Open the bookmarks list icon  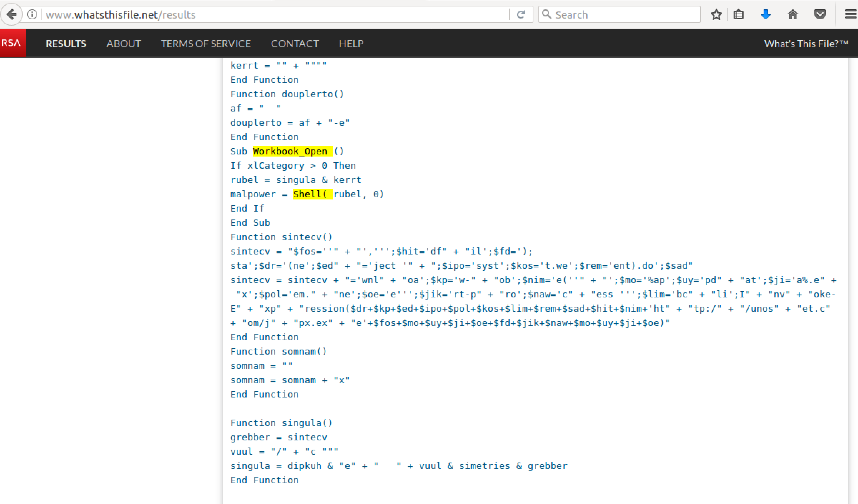point(739,15)
